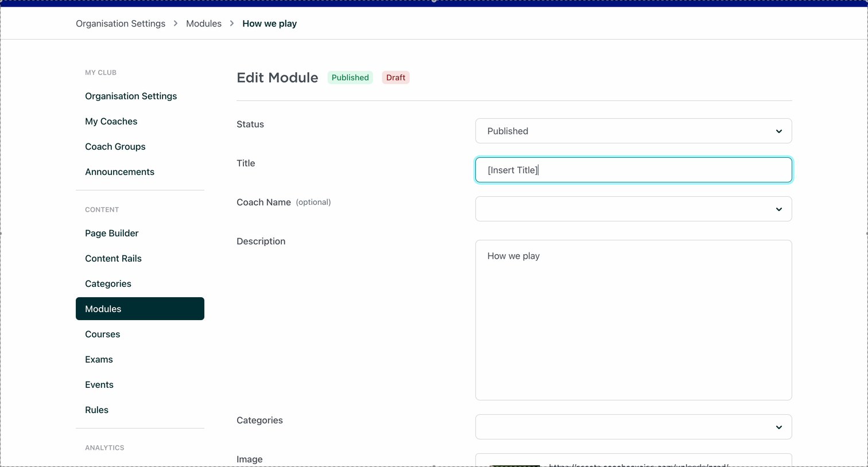Open Organisation Settings breadcrumb link
Viewport: 868px width, 467px height.
[x=121, y=24]
